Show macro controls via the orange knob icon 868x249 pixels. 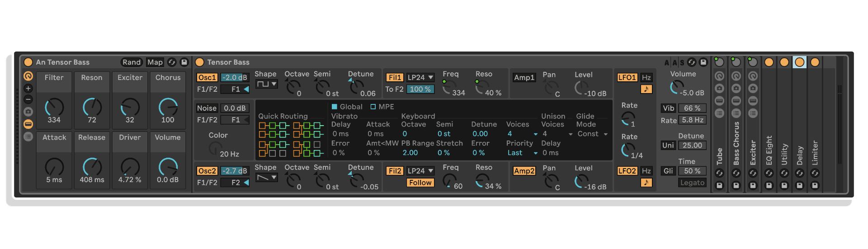(28, 76)
